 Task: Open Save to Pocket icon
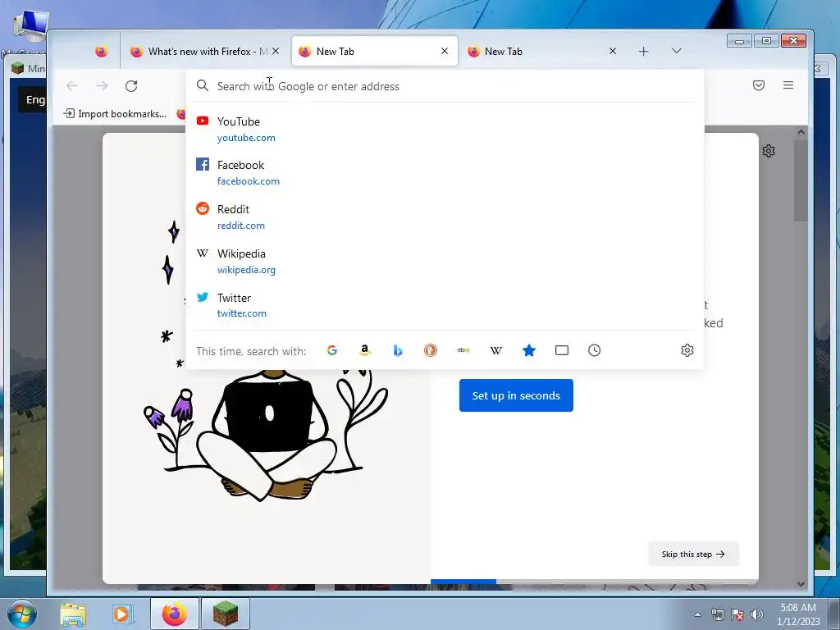pyautogui.click(x=759, y=85)
